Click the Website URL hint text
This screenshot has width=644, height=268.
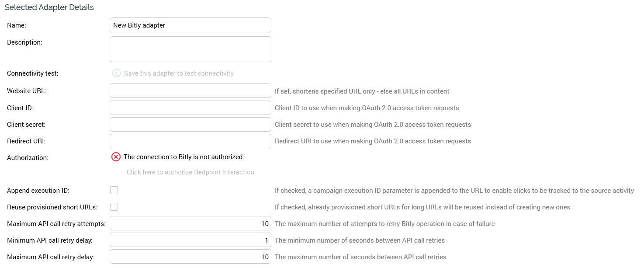pyautogui.click(x=362, y=91)
